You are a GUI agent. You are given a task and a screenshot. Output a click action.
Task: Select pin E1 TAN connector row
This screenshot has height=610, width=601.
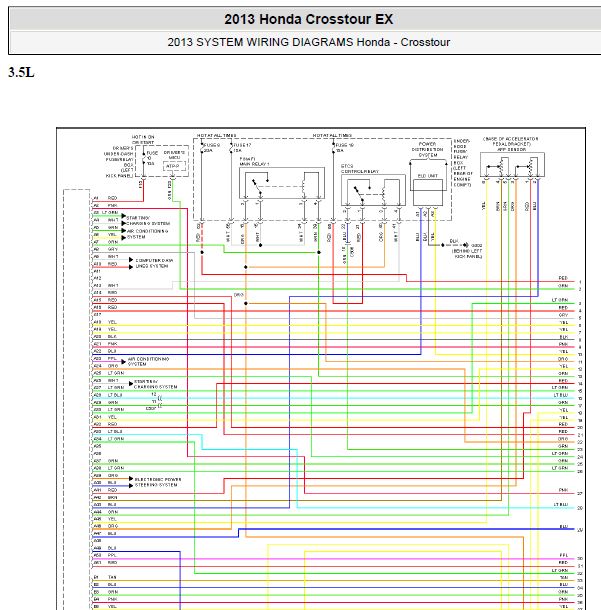tap(105, 577)
